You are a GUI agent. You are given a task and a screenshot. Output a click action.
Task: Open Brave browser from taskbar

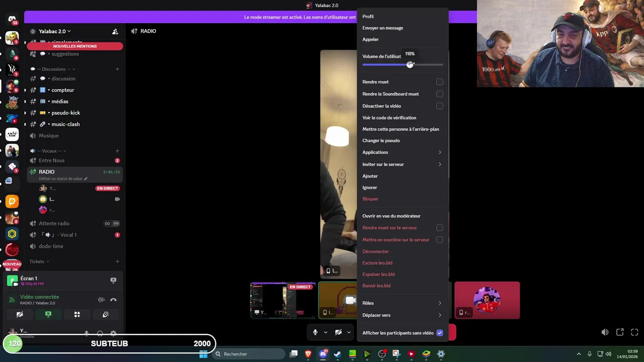tap(308, 354)
